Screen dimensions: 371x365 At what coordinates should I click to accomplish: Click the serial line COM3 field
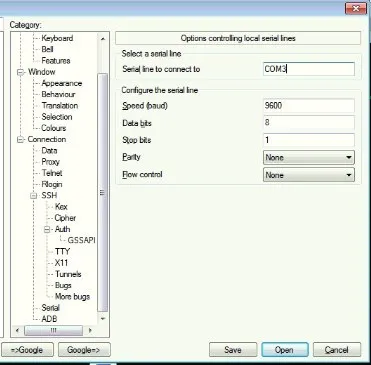[309, 69]
